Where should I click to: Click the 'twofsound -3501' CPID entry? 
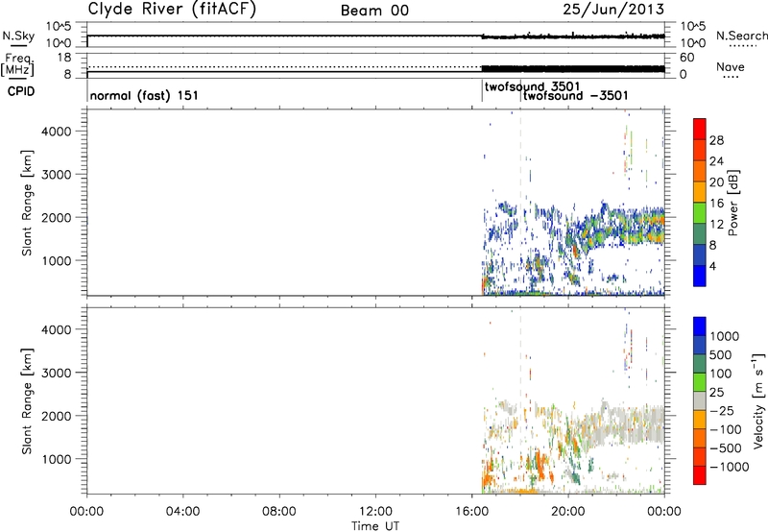pyautogui.click(x=575, y=95)
